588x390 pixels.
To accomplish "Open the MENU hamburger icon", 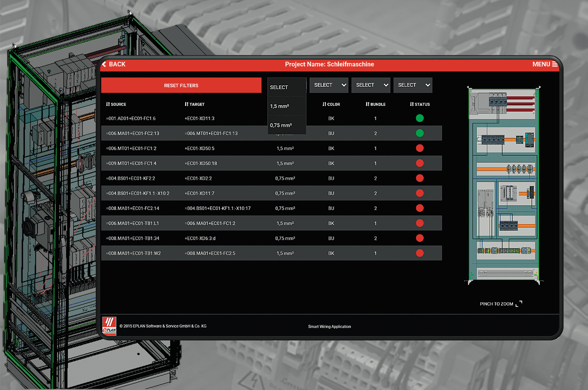I will click(x=555, y=64).
